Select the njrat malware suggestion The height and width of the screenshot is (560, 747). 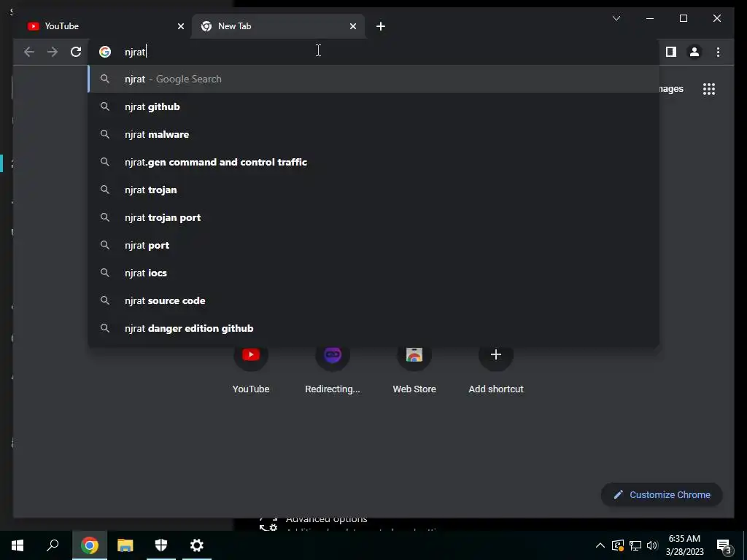click(x=374, y=134)
